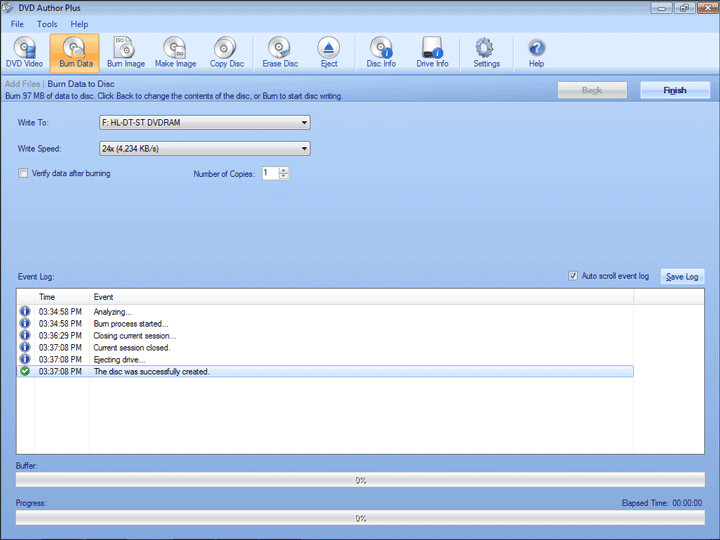Click the Finish button
Image resolution: width=720 pixels, height=540 pixels.
click(675, 90)
